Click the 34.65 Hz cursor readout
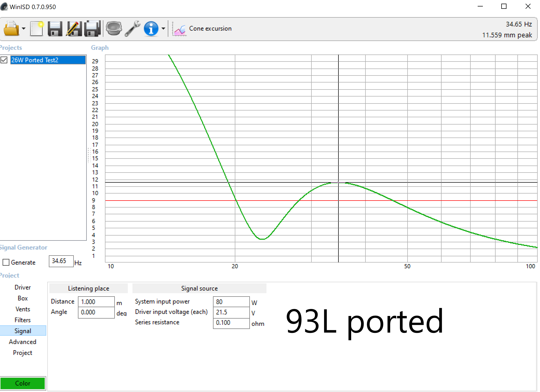 click(519, 24)
